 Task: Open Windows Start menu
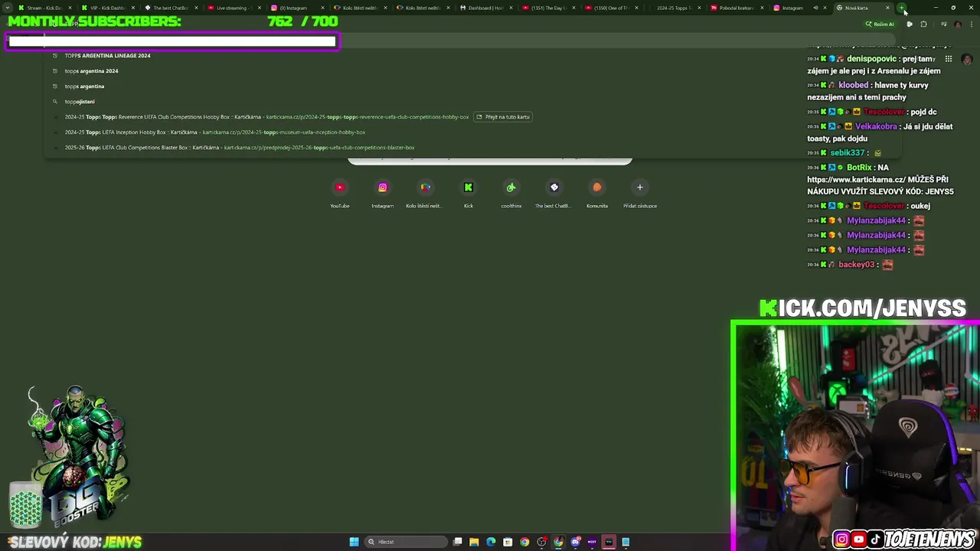click(354, 542)
